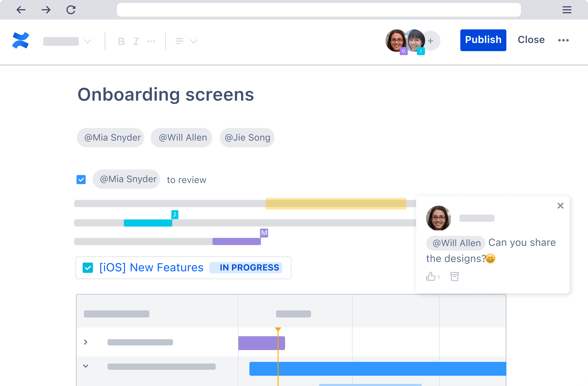Reload the page with the refresh icon
Image resolution: width=588 pixels, height=386 pixels.
(x=71, y=10)
